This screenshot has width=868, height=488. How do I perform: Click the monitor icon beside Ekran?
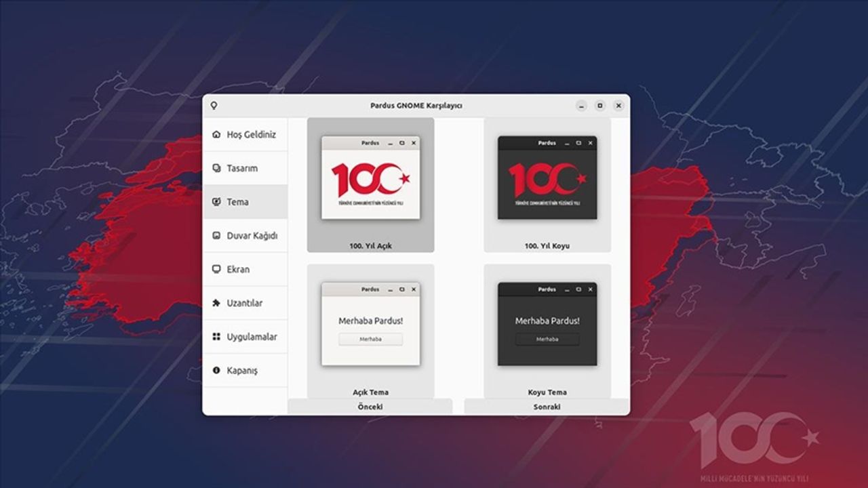(x=216, y=269)
